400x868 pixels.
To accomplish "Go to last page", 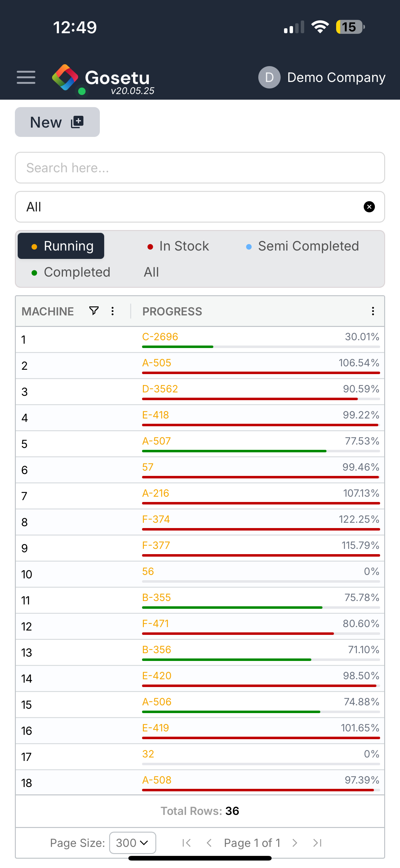I will tap(317, 843).
